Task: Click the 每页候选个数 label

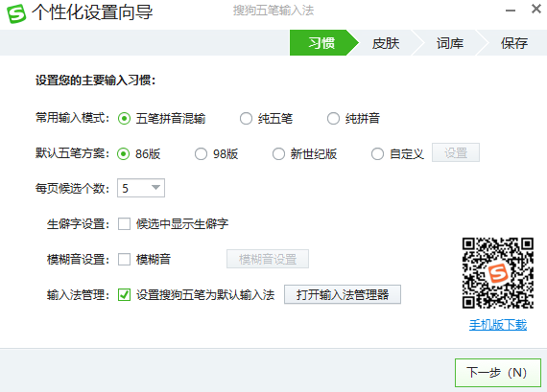Action: point(73,189)
